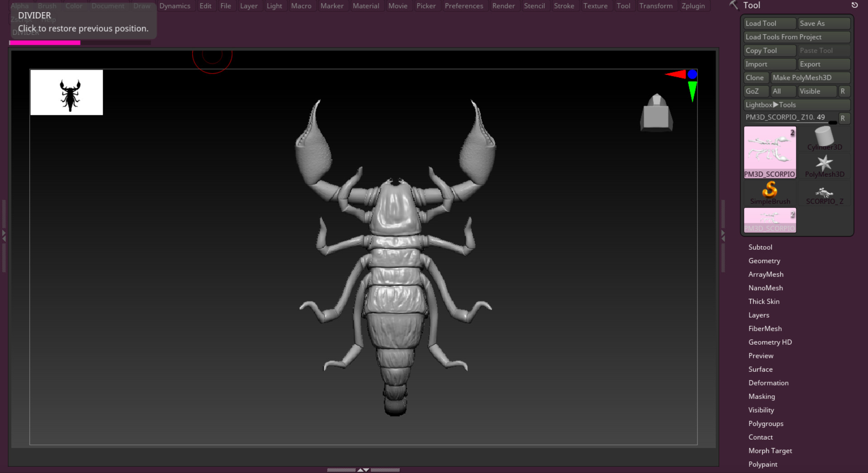The height and width of the screenshot is (473, 868).
Task: Click Save As in Tool palette
Action: point(824,24)
